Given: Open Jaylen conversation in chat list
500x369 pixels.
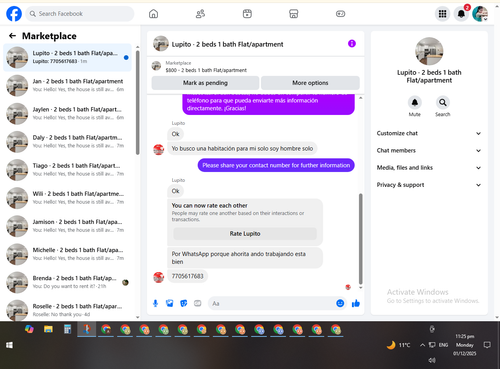Looking at the screenshot, I should coord(67,113).
